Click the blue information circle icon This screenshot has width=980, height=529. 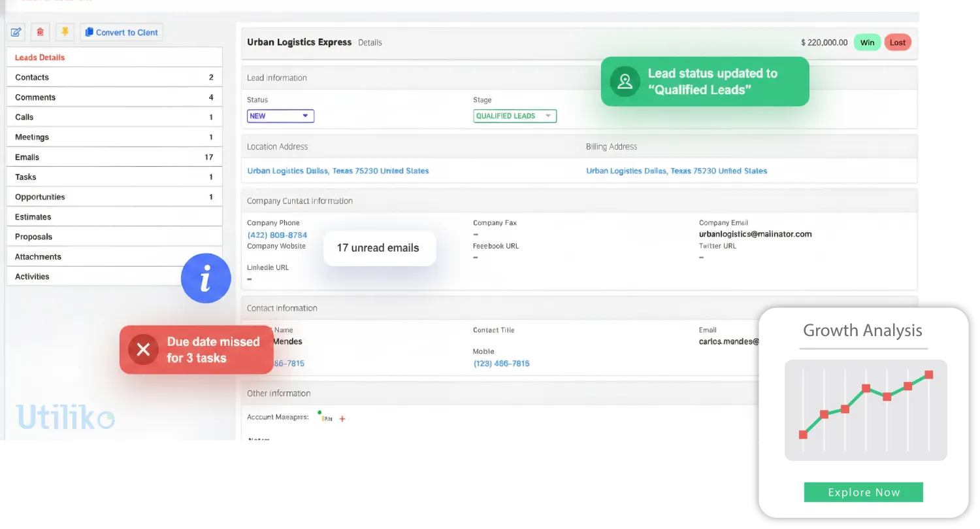(206, 279)
